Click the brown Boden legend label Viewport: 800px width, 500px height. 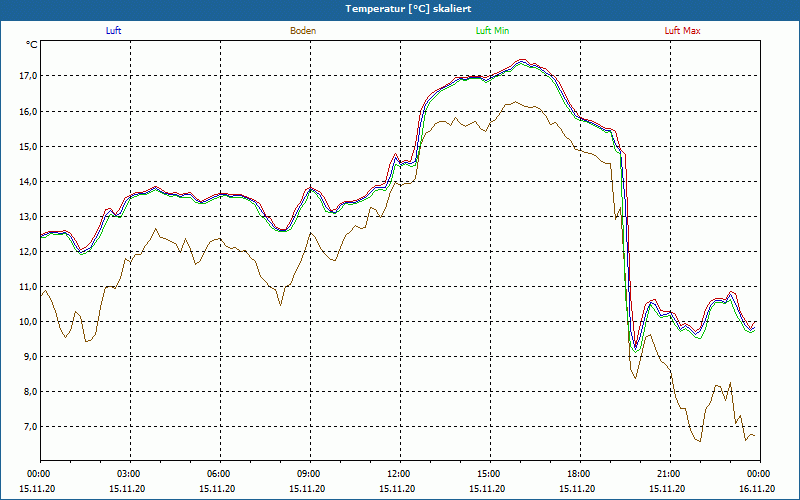[303, 31]
